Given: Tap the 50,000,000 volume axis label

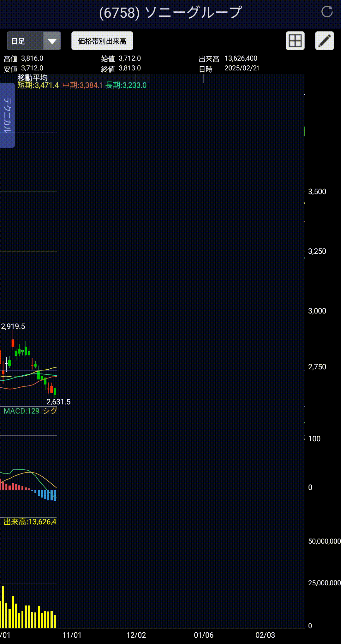Looking at the screenshot, I should click(325, 541).
